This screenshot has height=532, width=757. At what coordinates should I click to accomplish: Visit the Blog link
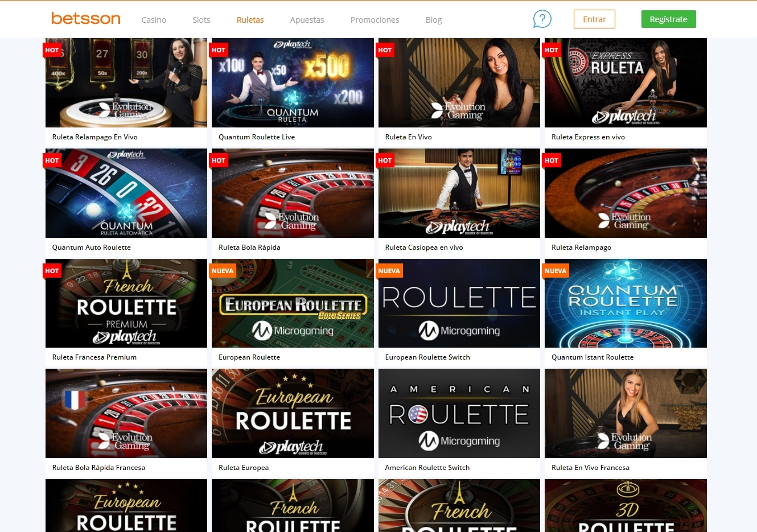click(x=434, y=20)
